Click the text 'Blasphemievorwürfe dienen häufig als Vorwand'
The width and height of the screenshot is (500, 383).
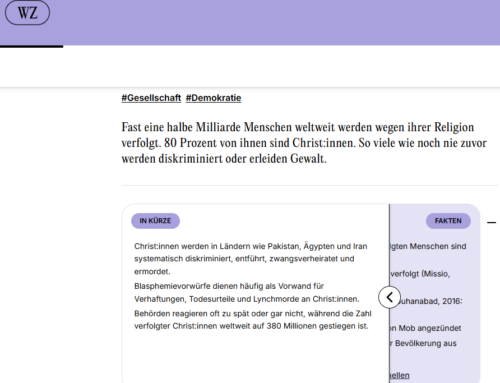247,292
